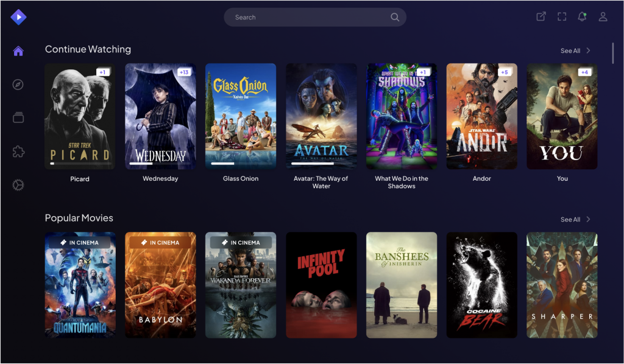Open the Avatar poster
The height and width of the screenshot is (364, 624).
tap(321, 116)
